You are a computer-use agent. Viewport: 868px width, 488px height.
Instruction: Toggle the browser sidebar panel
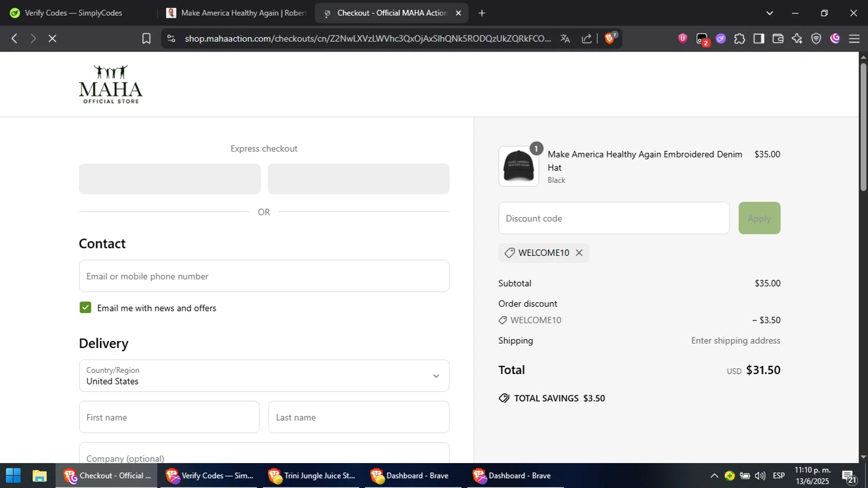pos(759,38)
